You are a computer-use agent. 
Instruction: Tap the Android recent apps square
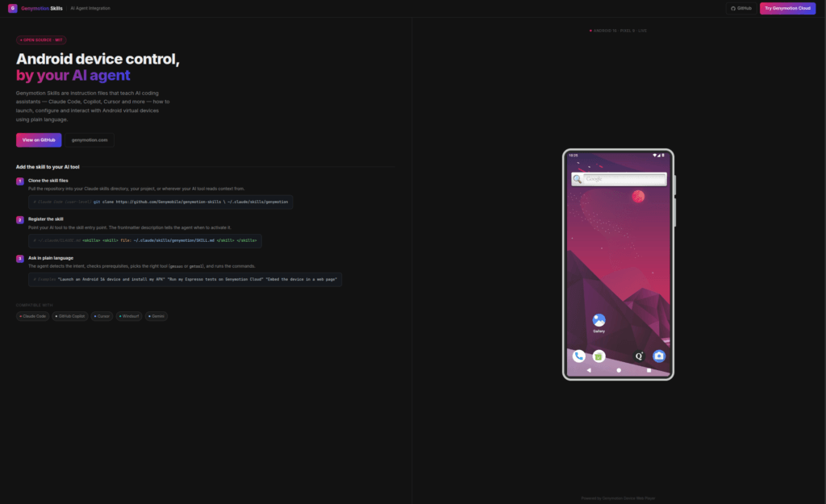(x=649, y=370)
